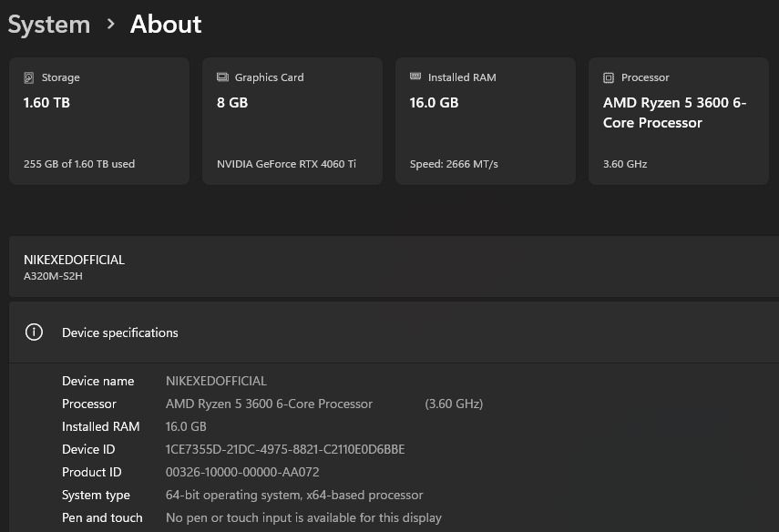Click the '8 GB' graphics memory value
The height and width of the screenshot is (532, 779).
232,103
